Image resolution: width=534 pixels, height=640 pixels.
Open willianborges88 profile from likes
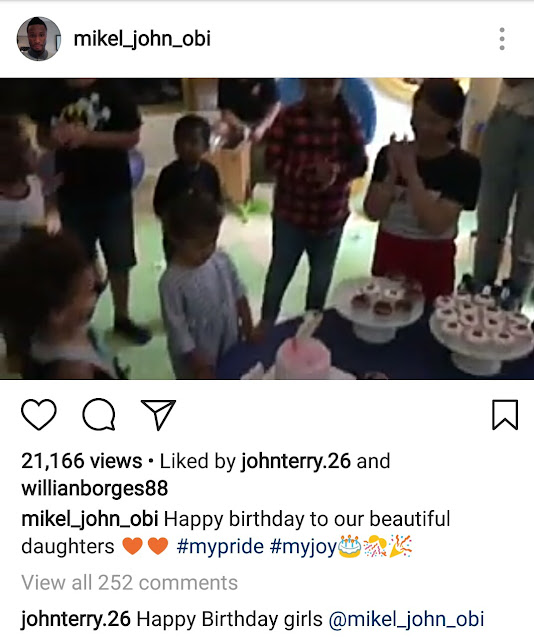coord(95,488)
